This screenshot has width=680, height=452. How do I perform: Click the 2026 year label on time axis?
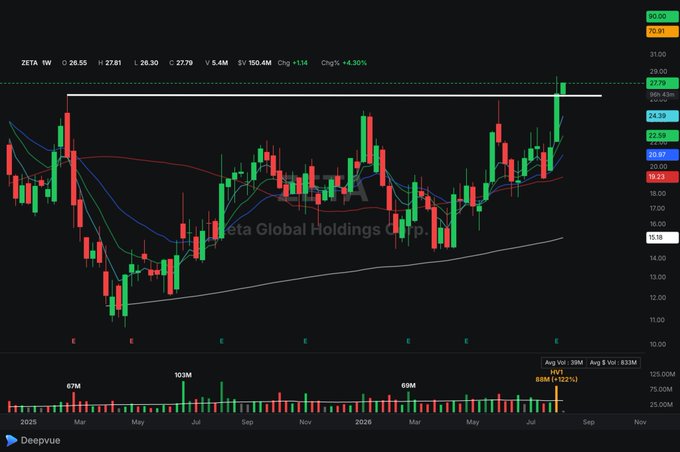(x=363, y=422)
